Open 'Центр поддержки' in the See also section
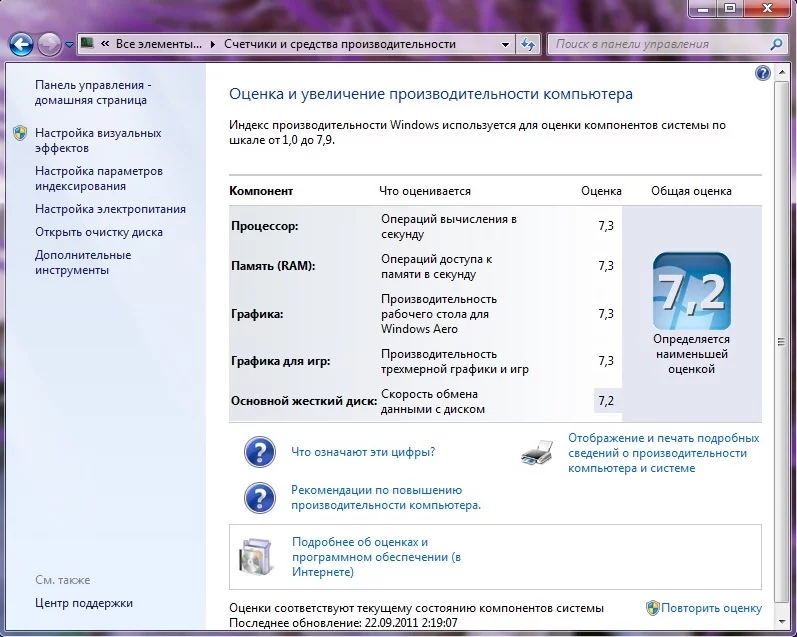 pos(83,603)
